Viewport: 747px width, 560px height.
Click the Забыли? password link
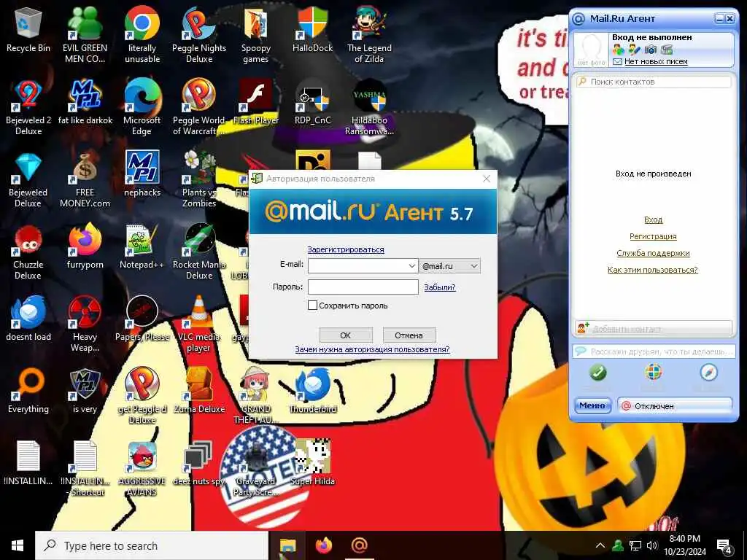pos(440,287)
